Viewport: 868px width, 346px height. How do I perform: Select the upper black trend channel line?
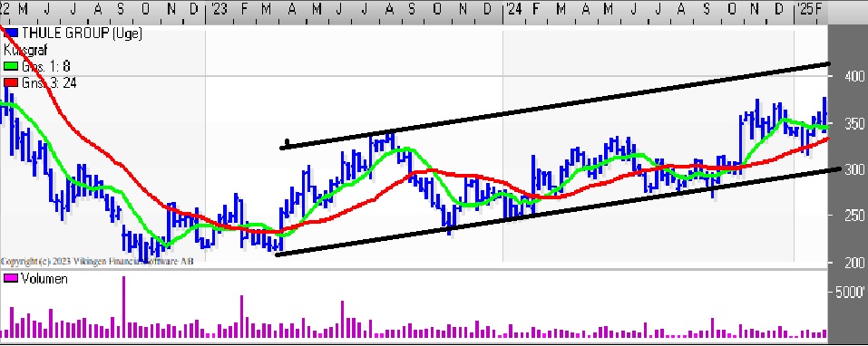pos(558,106)
